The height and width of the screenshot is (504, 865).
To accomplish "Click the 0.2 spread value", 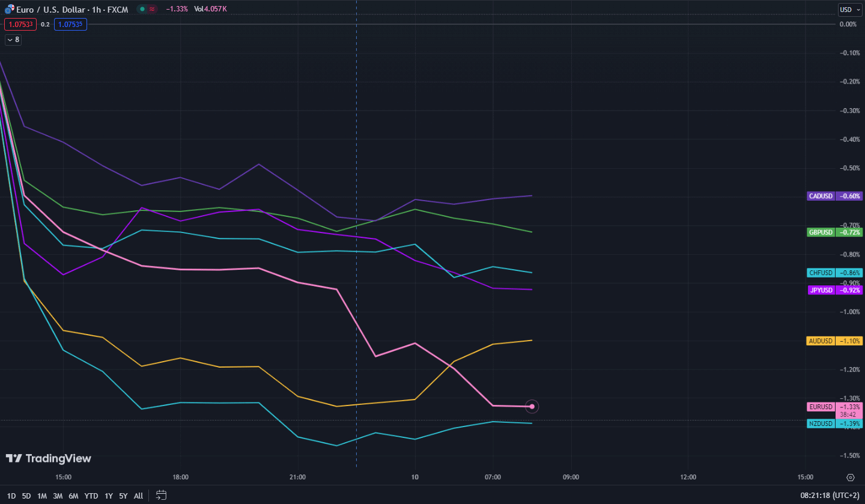I will pyautogui.click(x=45, y=25).
